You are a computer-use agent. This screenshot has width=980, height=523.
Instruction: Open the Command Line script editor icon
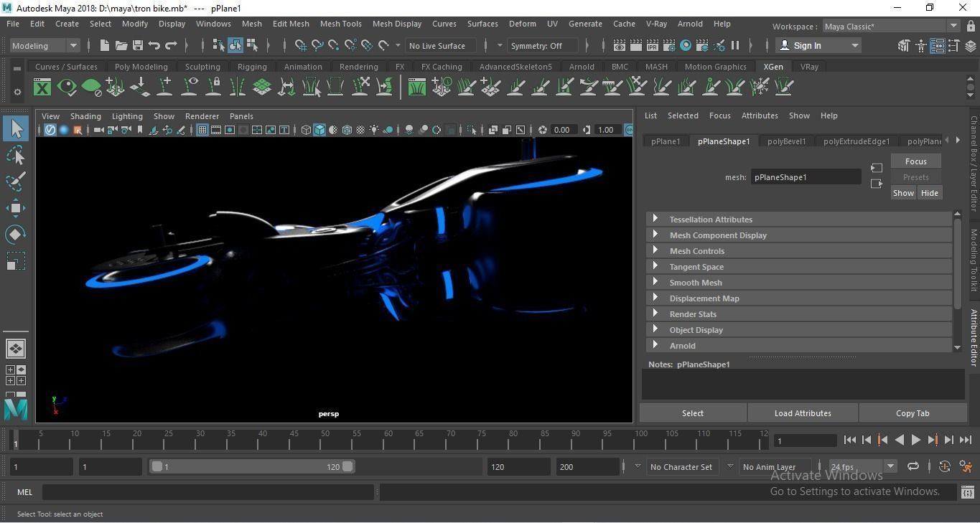967,492
